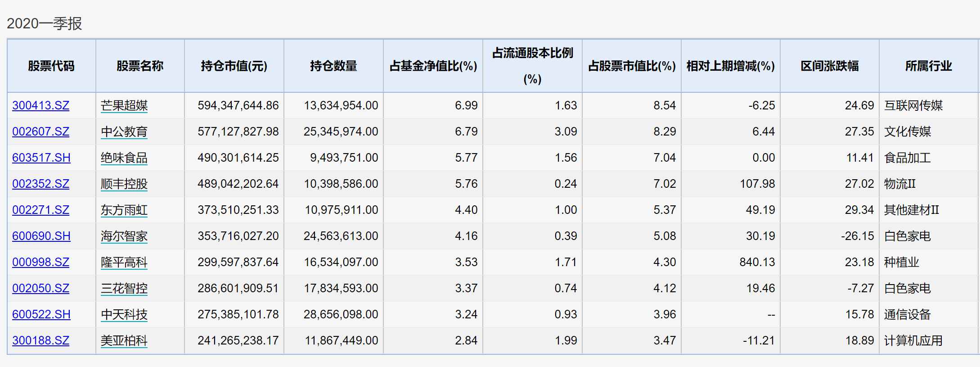Open the 东方雨虹 stock link
This screenshot has height=367, width=980.
click(x=124, y=210)
